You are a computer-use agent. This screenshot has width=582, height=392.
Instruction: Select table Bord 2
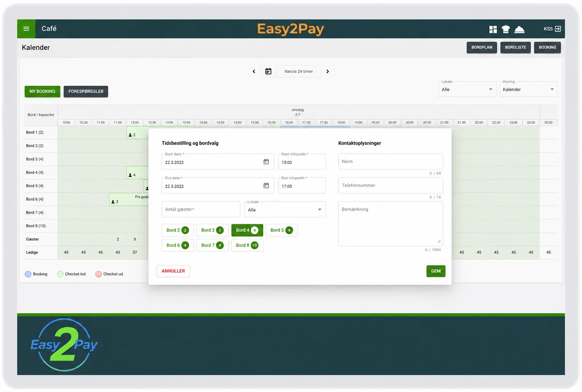click(177, 230)
